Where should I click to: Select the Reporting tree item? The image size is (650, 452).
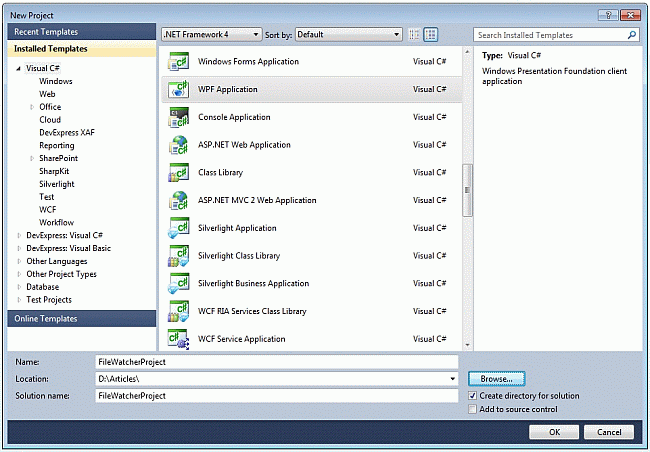click(56, 146)
